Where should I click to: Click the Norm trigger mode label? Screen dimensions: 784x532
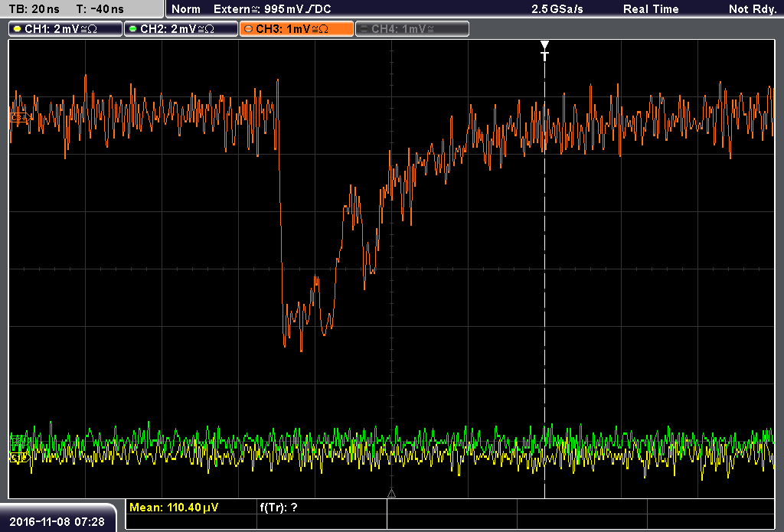pos(186,9)
